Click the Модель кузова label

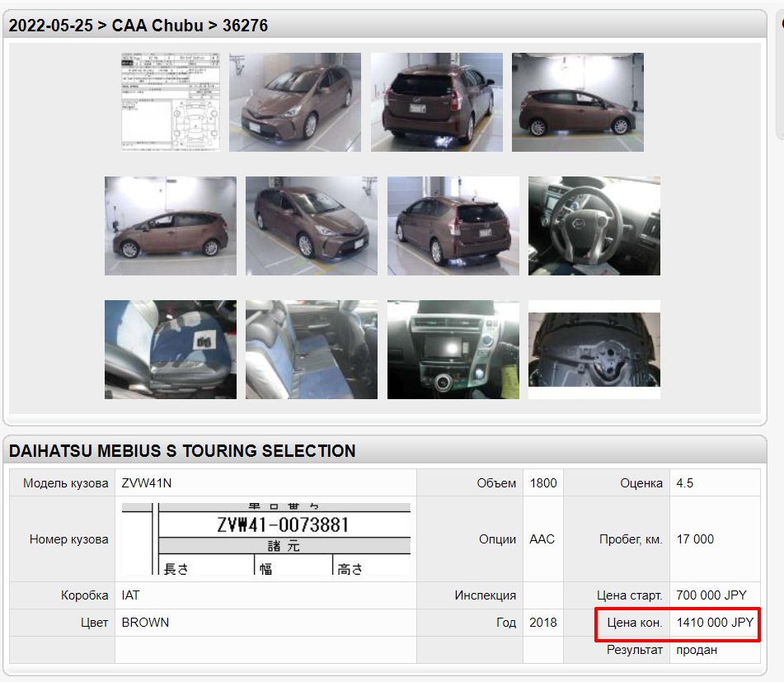point(65,483)
